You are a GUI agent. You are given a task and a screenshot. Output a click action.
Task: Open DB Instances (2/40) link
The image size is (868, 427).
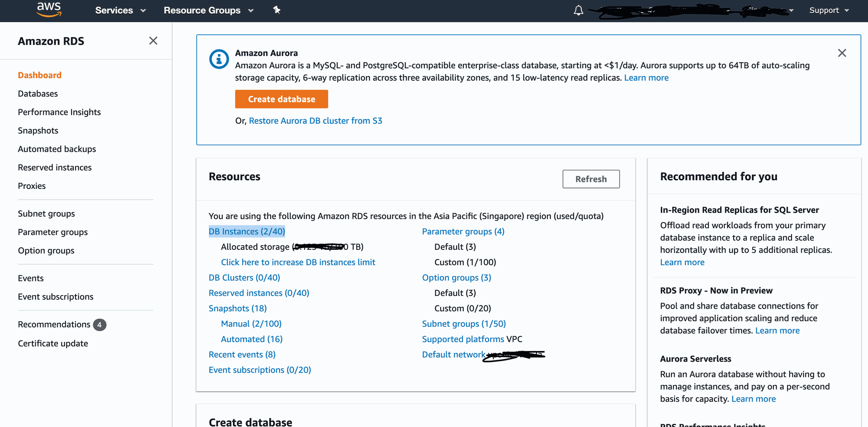tap(247, 231)
